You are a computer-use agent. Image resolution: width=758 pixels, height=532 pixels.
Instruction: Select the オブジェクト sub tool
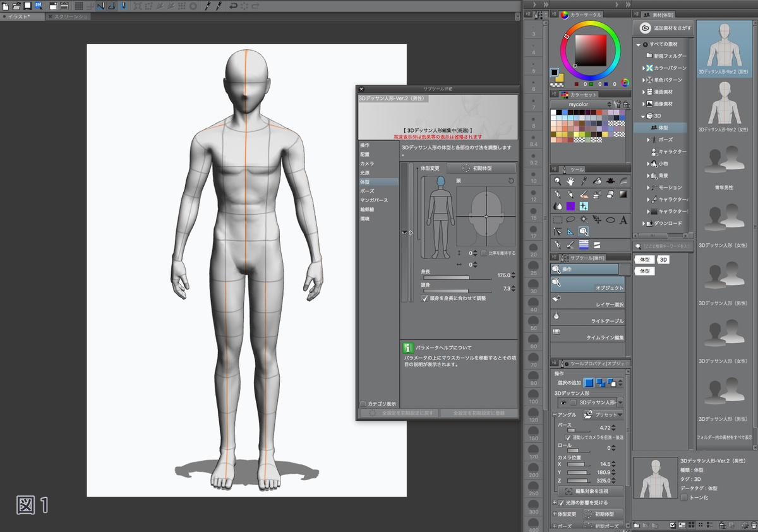pos(588,286)
